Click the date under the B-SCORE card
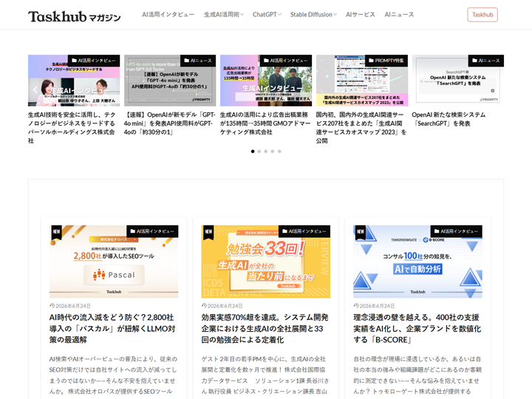 click(374, 306)
